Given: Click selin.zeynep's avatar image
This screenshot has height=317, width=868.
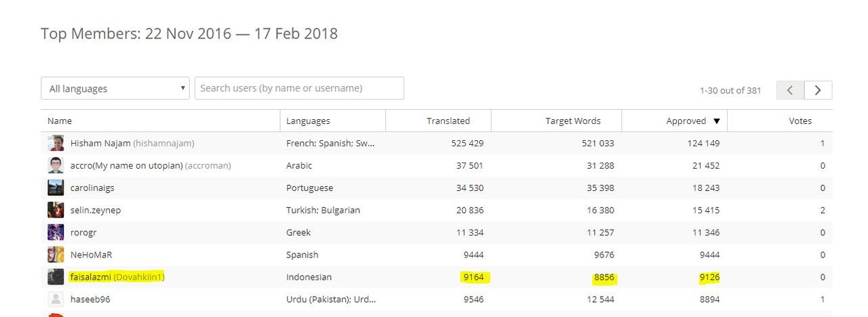Looking at the screenshot, I should (56, 210).
